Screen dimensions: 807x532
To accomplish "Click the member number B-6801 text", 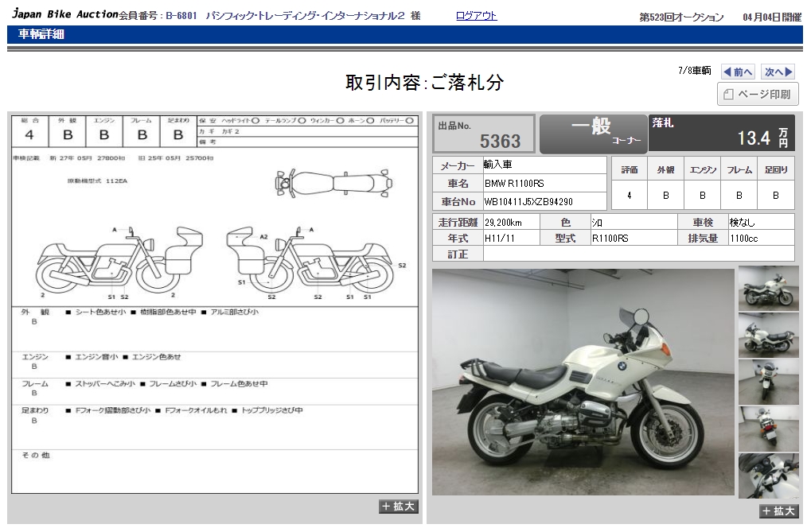I will (x=181, y=16).
